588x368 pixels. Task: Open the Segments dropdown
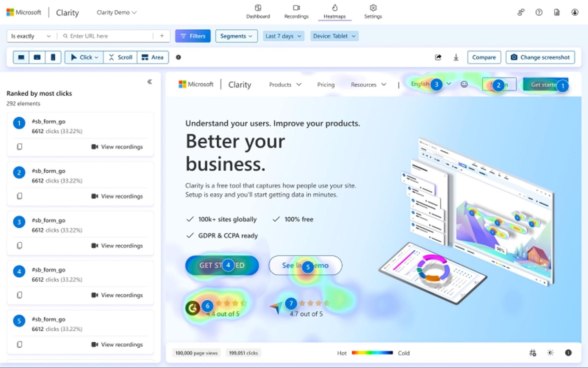point(236,36)
